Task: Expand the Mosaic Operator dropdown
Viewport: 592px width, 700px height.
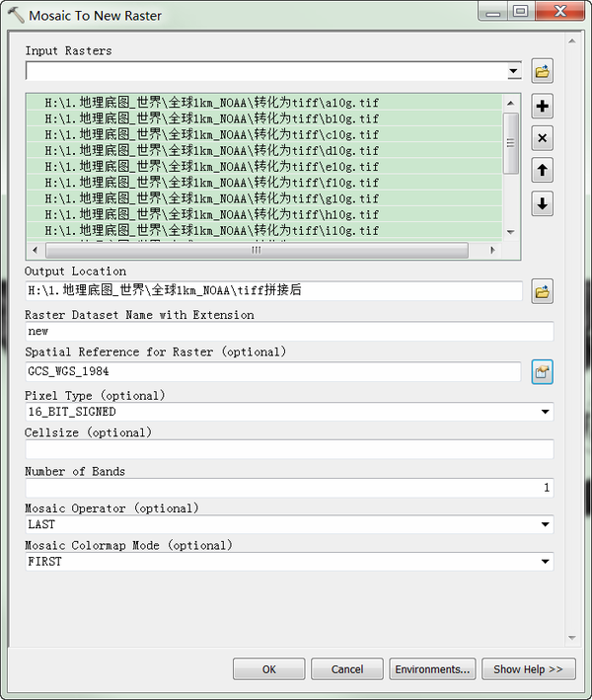Action: click(546, 524)
